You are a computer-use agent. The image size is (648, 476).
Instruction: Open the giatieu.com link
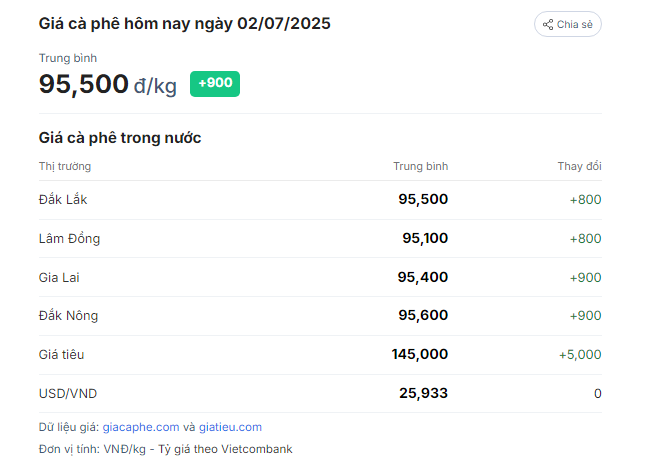tap(230, 427)
